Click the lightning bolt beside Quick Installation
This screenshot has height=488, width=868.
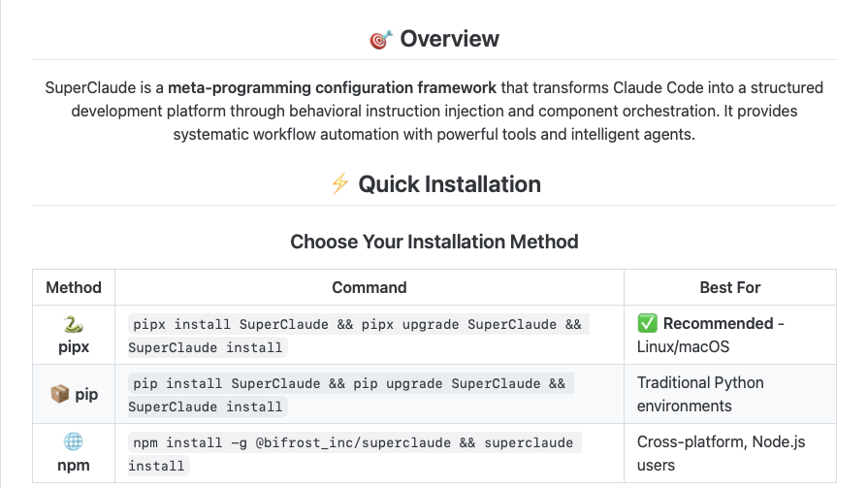click(339, 183)
